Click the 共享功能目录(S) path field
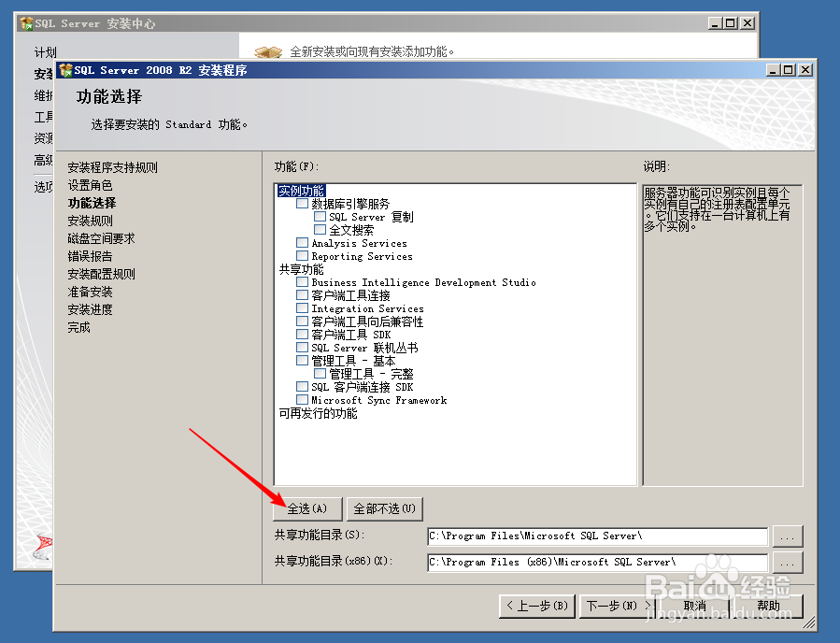The image size is (840, 643). pos(597,536)
